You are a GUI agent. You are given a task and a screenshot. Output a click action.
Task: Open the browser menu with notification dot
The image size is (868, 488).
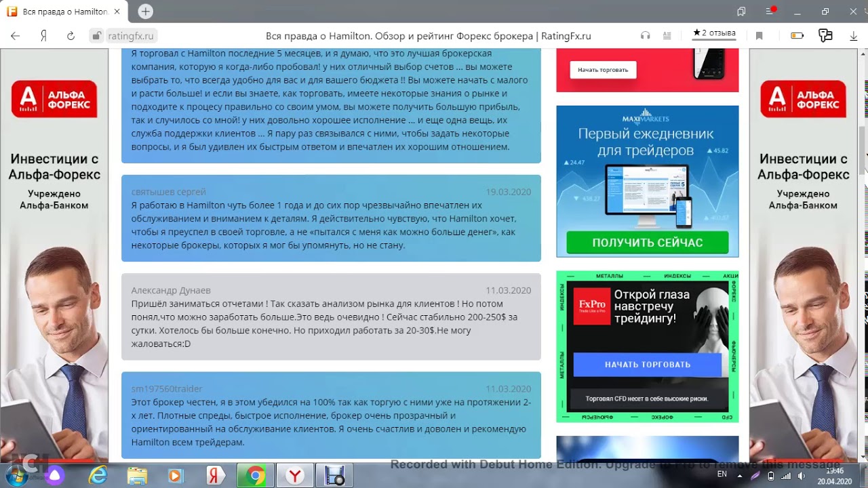click(x=770, y=12)
